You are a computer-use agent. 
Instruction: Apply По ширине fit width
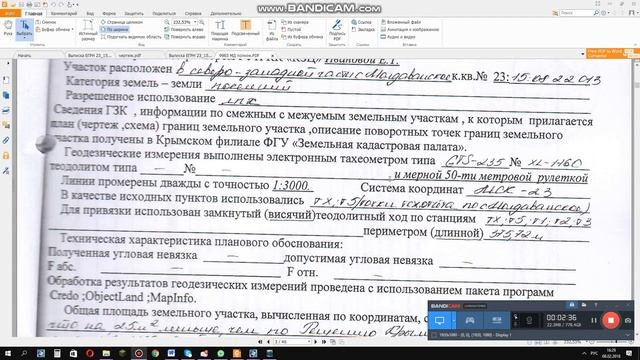115,29
